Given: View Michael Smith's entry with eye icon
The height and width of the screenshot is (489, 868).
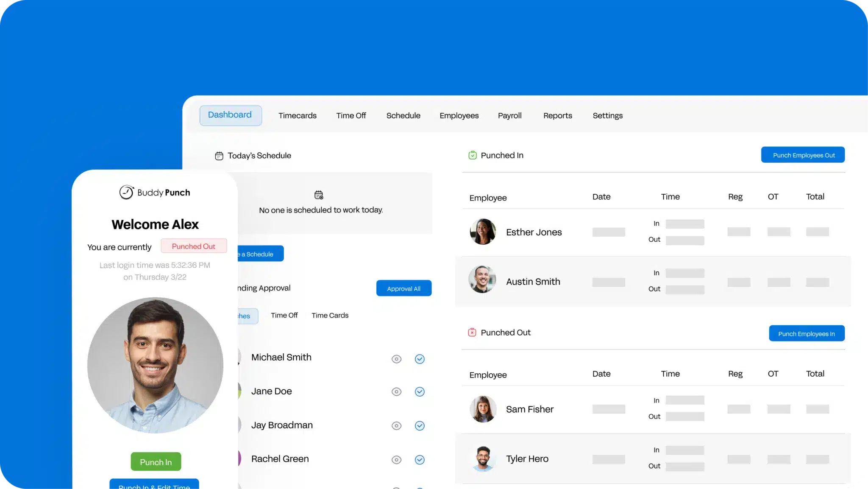Looking at the screenshot, I should pos(396,359).
